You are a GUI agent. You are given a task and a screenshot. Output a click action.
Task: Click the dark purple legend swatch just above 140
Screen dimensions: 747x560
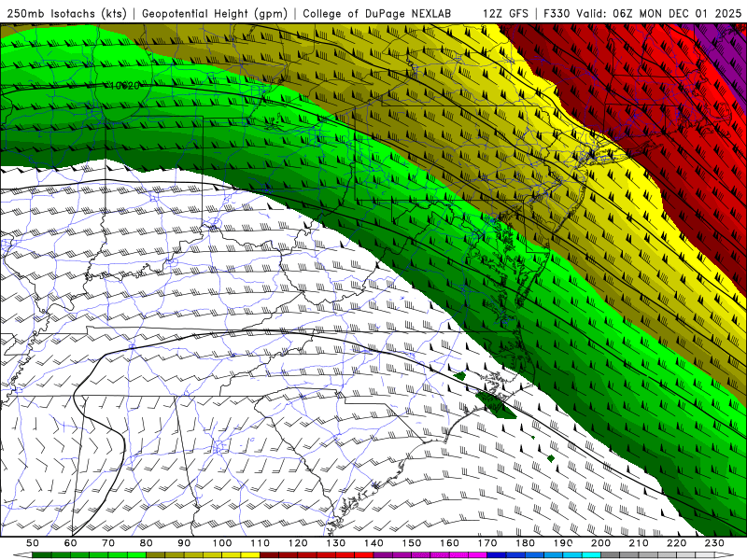(383, 555)
